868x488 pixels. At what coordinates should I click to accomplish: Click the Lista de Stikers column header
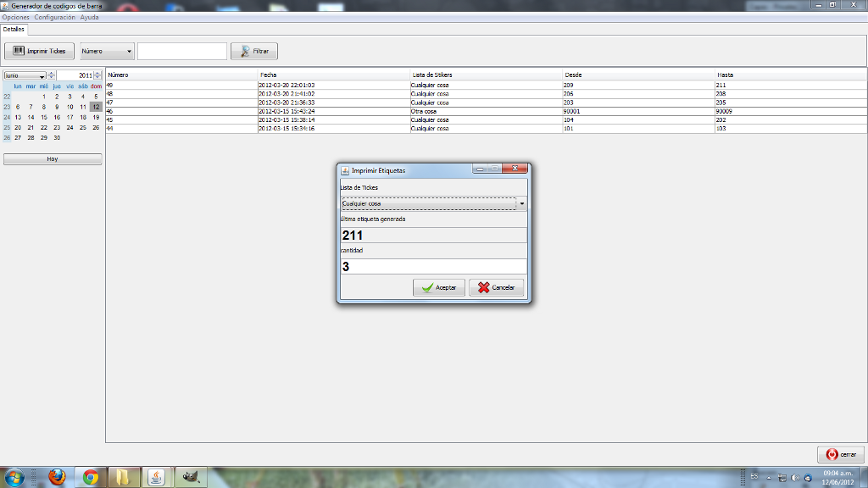pyautogui.click(x=487, y=75)
